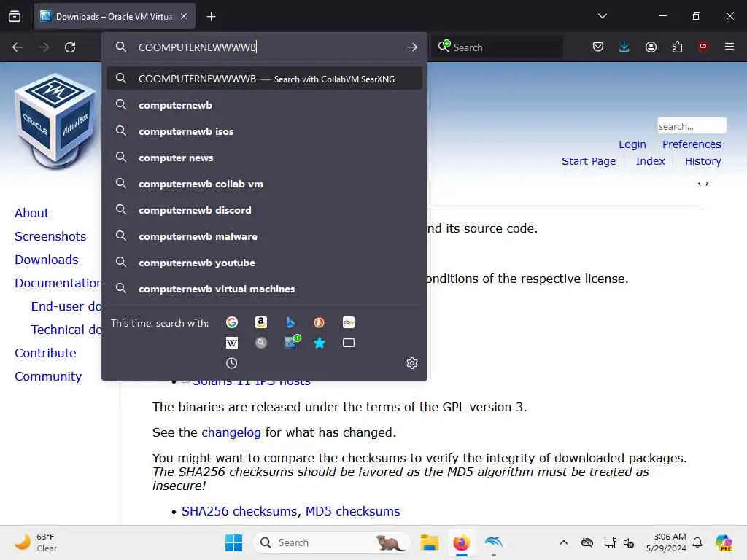
Task: Search this time with Bing
Action: pyautogui.click(x=290, y=323)
